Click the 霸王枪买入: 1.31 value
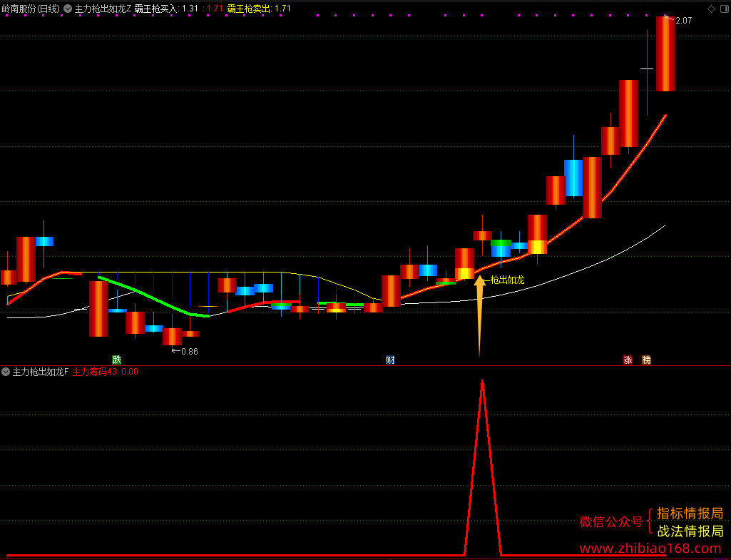This screenshot has width=731, height=560. (x=166, y=9)
